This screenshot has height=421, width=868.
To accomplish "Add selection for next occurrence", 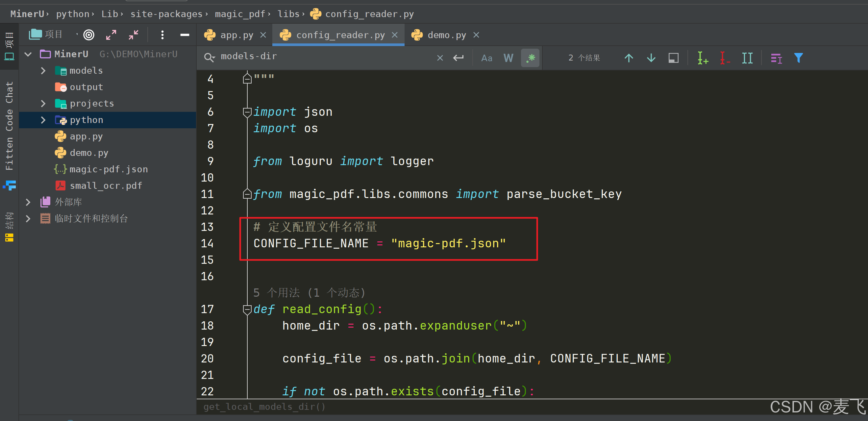I will pos(703,58).
